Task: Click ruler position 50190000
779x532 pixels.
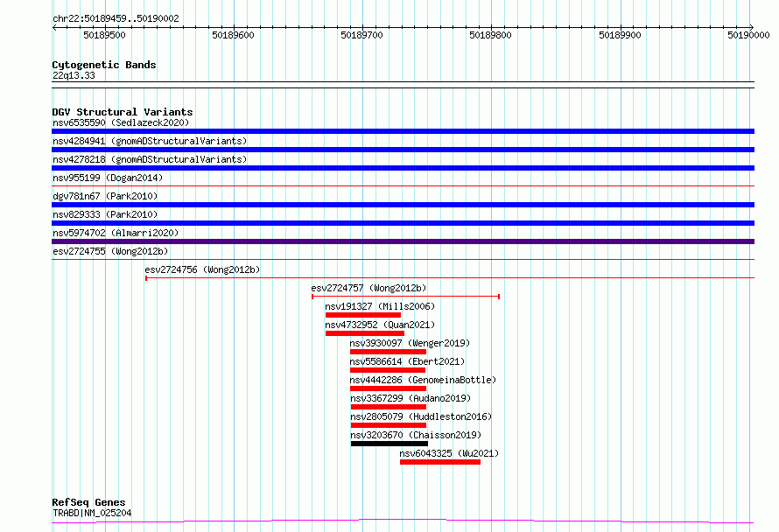Action: click(748, 35)
